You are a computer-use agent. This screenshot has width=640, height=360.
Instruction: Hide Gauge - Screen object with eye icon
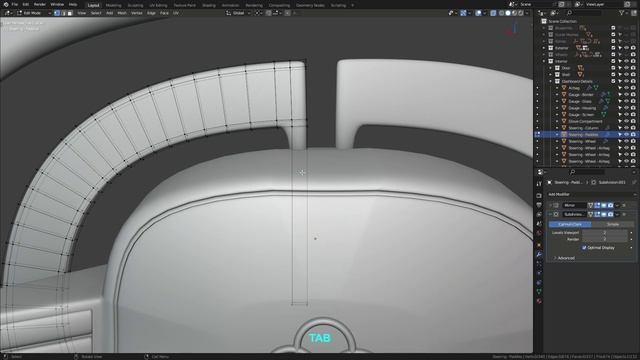coord(627,115)
